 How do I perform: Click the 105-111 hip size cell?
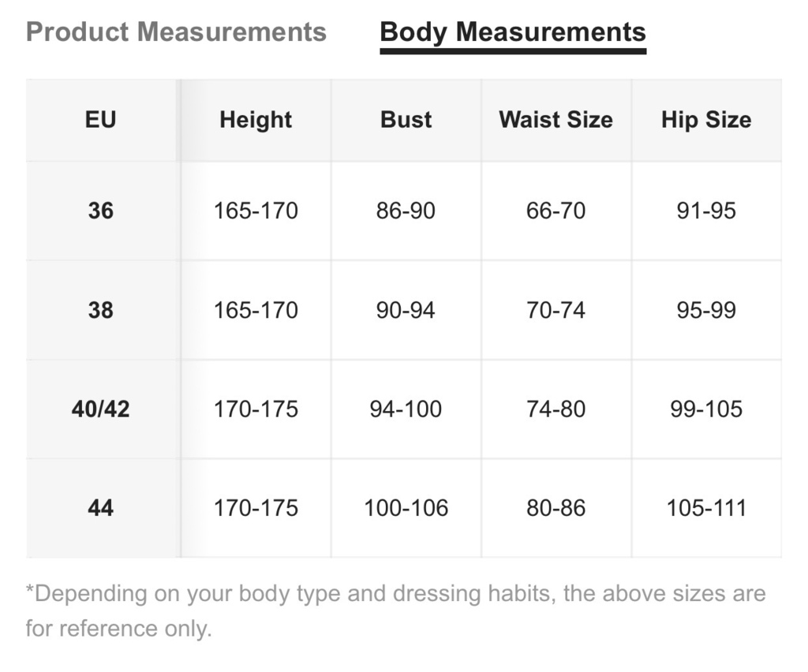(x=706, y=508)
